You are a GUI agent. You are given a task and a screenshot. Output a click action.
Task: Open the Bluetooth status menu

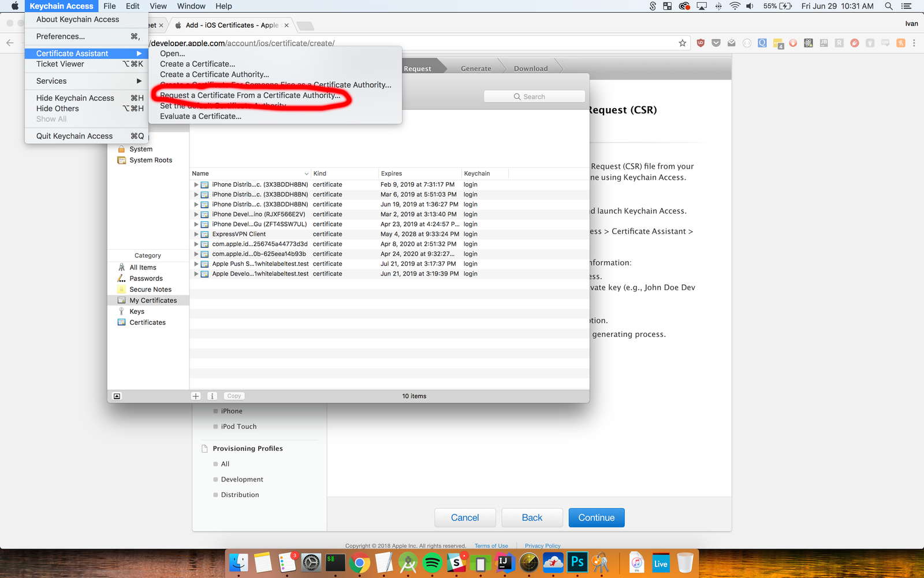(x=718, y=6)
